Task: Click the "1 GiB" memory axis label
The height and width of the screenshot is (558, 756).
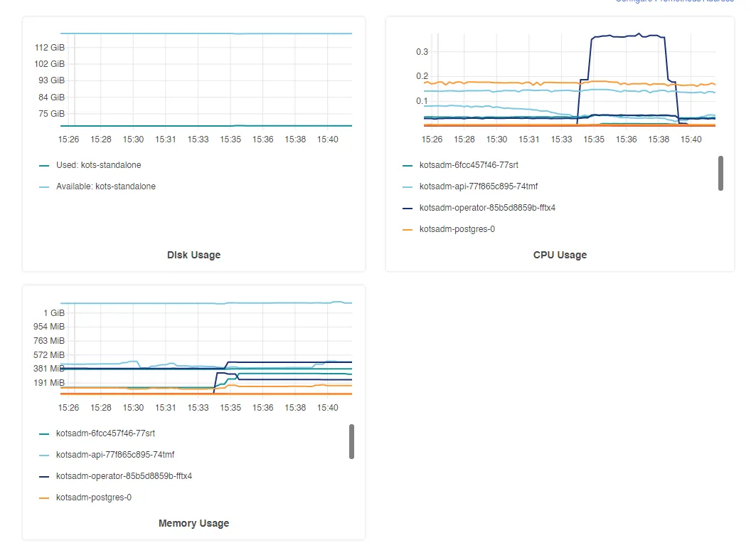Action: 54,312
